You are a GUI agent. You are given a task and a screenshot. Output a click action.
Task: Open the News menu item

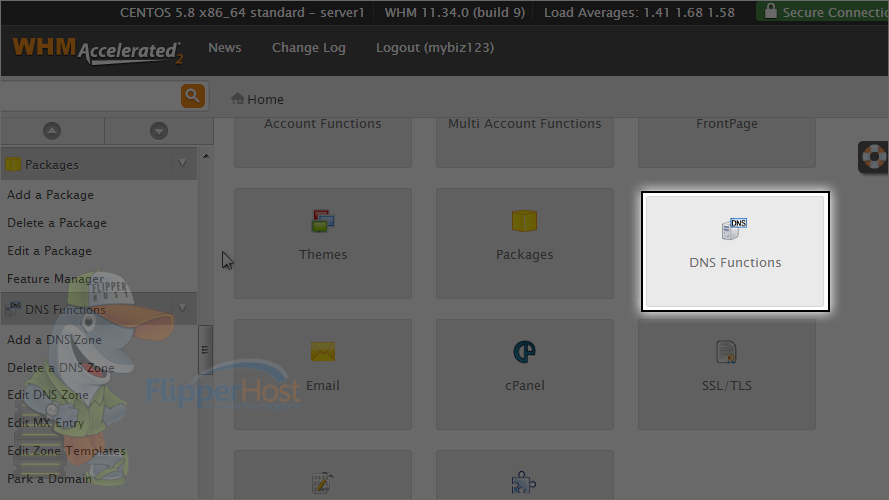[225, 48]
